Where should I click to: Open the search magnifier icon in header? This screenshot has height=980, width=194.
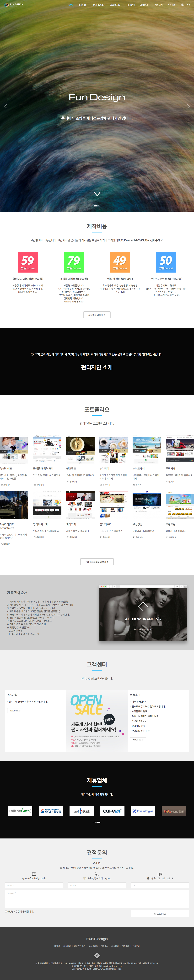[188, 5]
